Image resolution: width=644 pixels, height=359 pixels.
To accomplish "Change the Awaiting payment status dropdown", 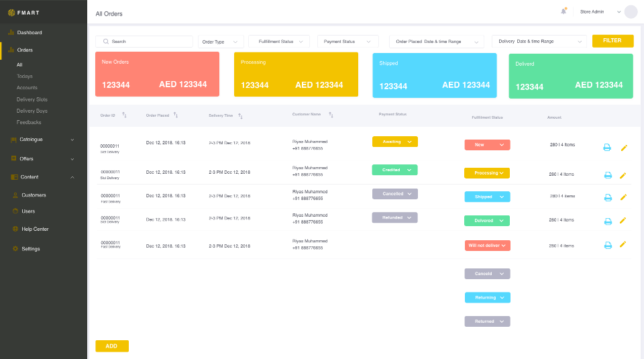I will (x=395, y=142).
